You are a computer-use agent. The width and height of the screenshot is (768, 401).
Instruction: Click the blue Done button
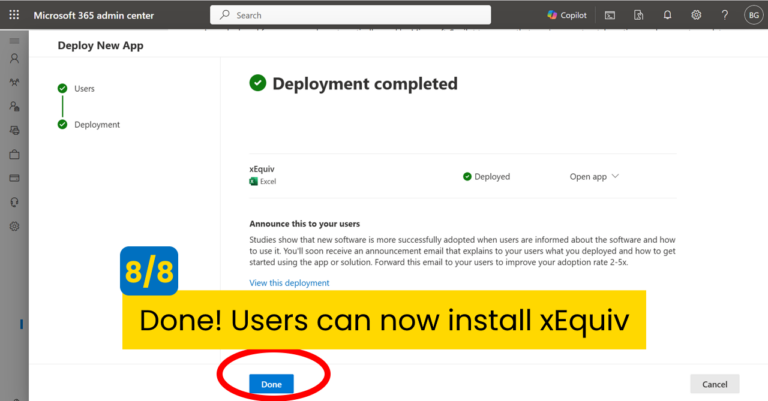[x=271, y=384]
